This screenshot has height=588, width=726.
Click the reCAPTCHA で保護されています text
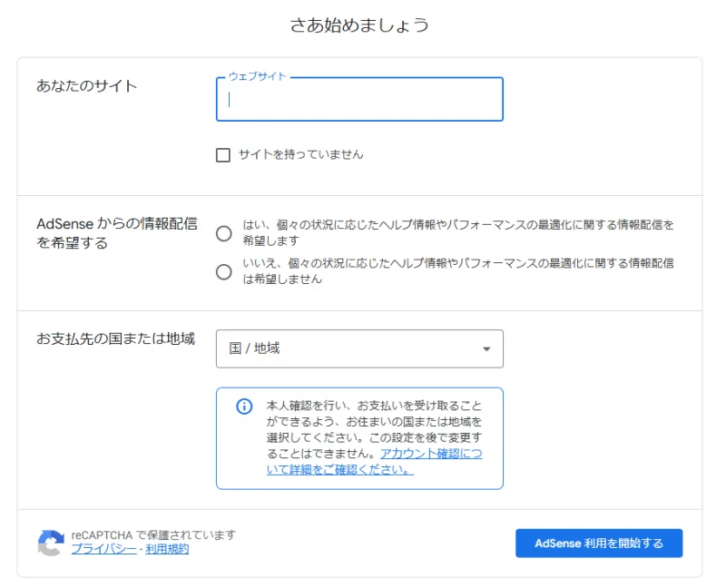(153, 534)
